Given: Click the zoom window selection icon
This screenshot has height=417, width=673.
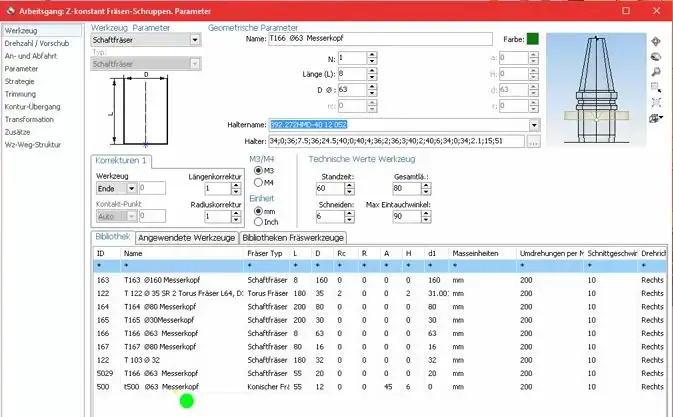Looking at the screenshot, I should (656, 87).
